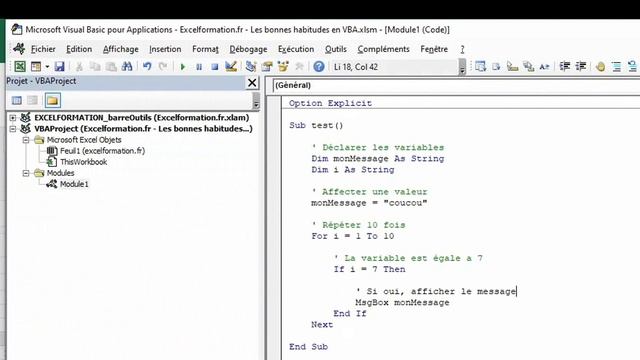This screenshot has width=640, height=360.
Task: Stop execution with the Reset square icon
Action: click(x=215, y=67)
